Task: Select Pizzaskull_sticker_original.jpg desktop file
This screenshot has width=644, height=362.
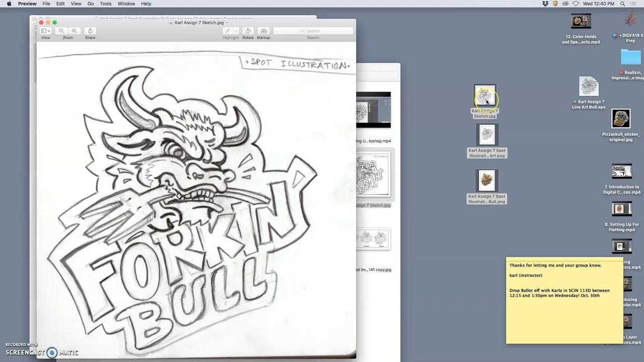Action: pos(621,126)
